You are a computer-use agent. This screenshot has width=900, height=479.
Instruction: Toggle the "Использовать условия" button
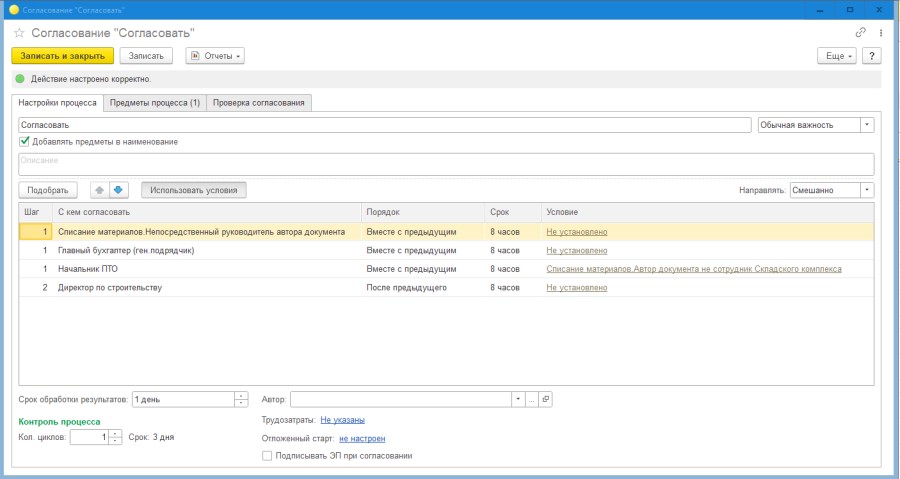[x=193, y=190]
